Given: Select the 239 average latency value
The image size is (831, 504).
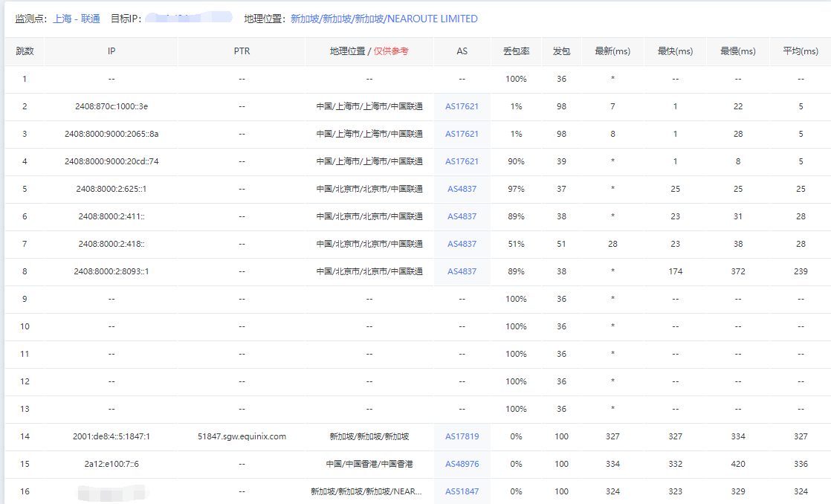Looking at the screenshot, I should click(x=801, y=271).
